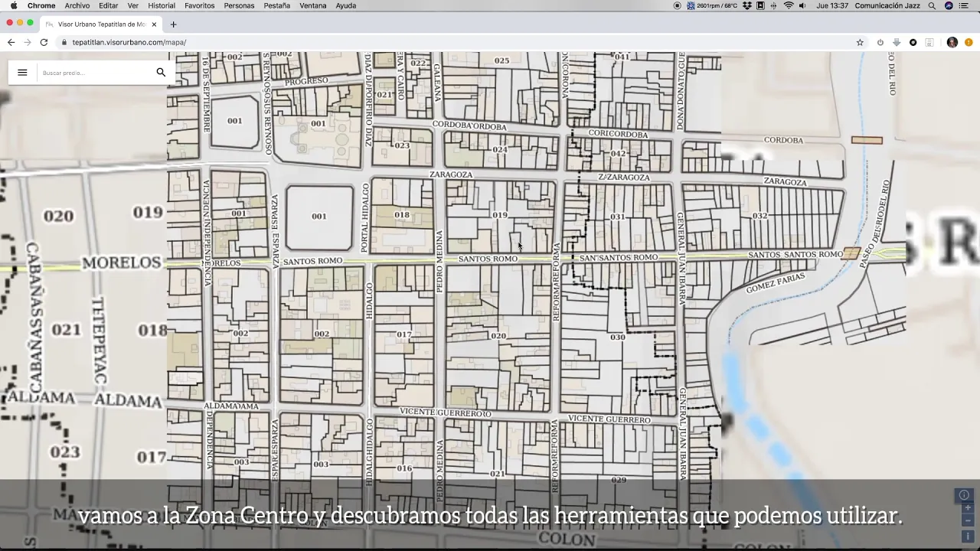Screen dimensions: 980x551
Task: Open the volume control in menu bar
Action: (802, 5)
